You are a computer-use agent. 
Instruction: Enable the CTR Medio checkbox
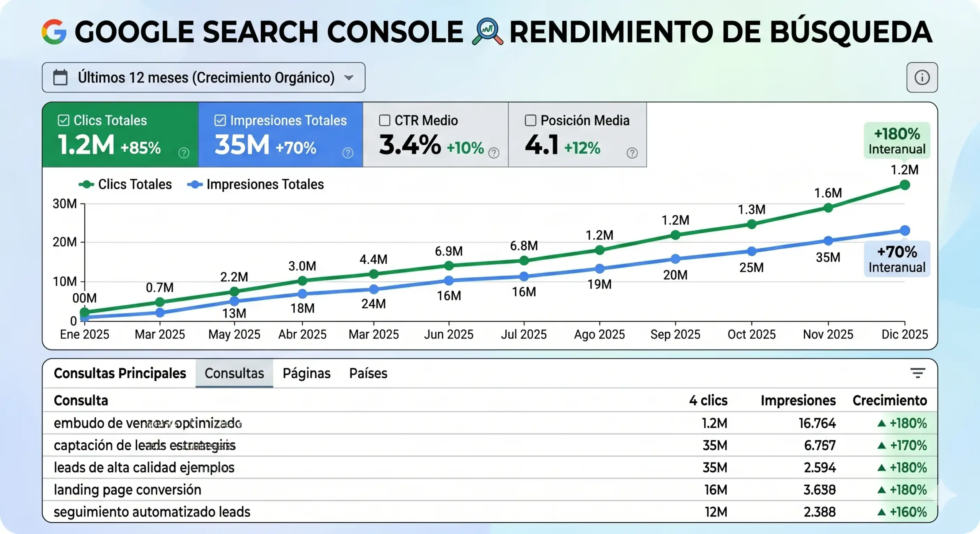(384, 120)
